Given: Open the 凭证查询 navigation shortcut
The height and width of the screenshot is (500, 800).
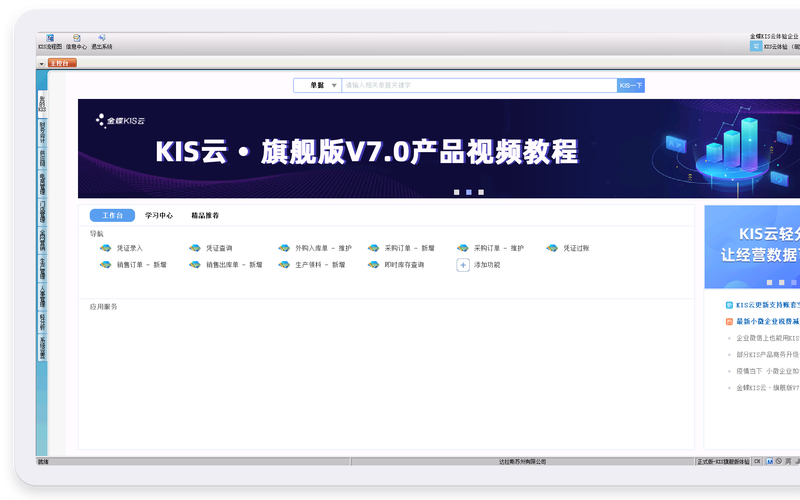Looking at the screenshot, I should point(211,248).
